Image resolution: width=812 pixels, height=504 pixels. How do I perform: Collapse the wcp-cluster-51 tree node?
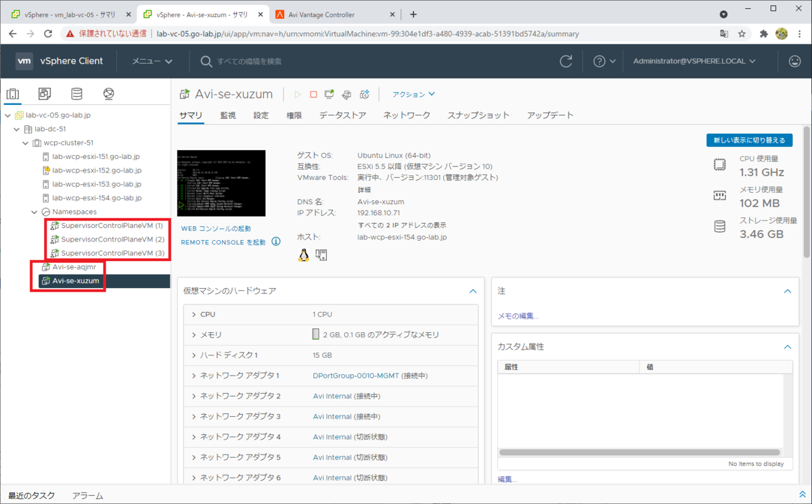point(26,142)
